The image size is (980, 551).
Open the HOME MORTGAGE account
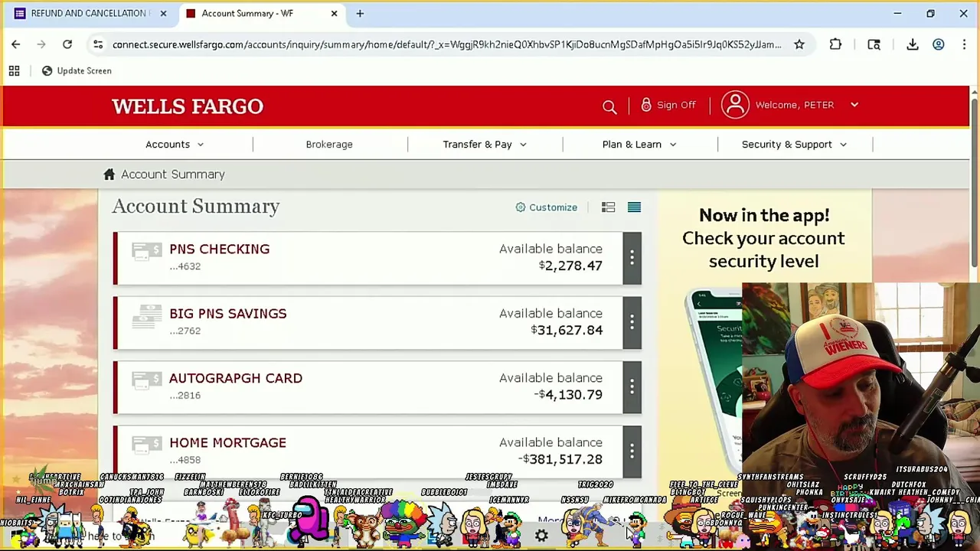[x=227, y=442]
